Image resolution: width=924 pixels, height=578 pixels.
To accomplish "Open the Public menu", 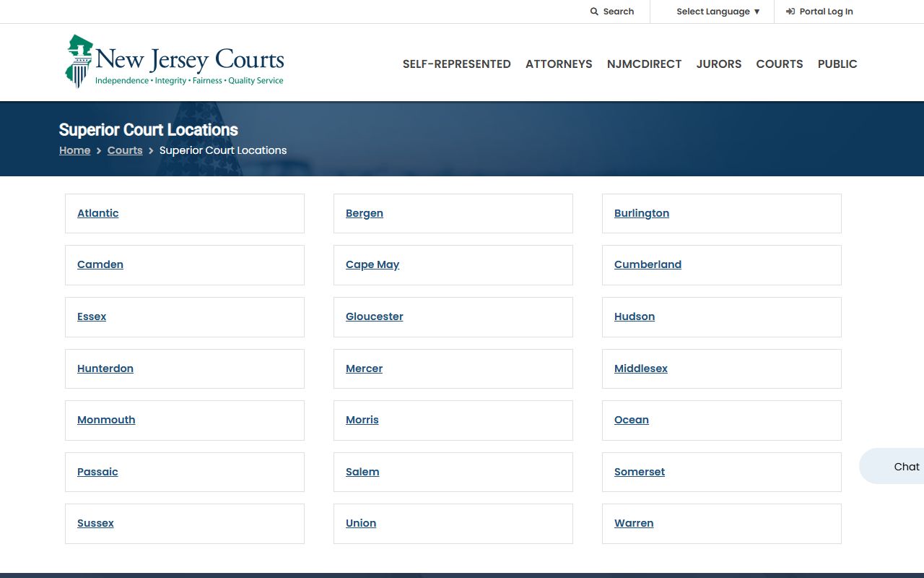I will pos(837,64).
